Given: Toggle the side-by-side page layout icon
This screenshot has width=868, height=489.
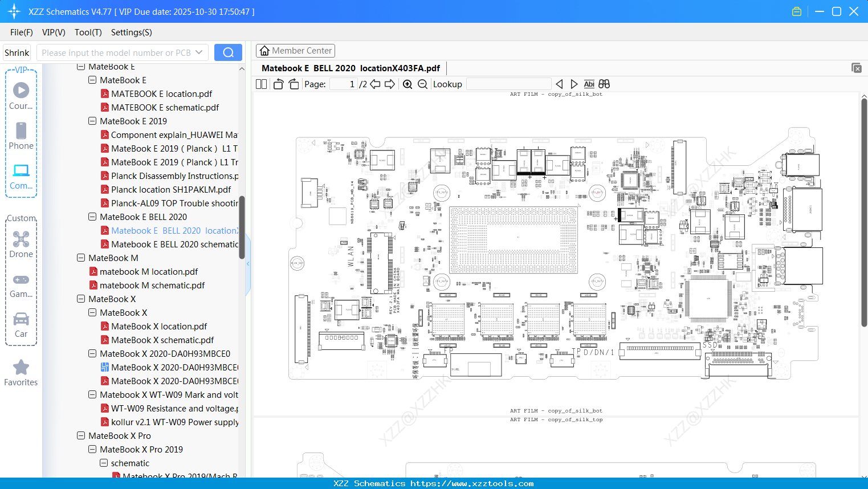Looking at the screenshot, I should 261,84.
